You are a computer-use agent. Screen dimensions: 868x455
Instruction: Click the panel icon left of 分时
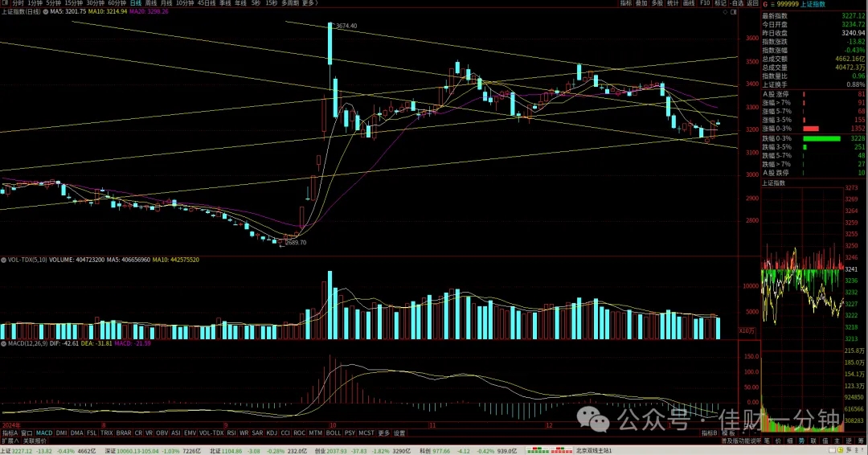point(5,3)
